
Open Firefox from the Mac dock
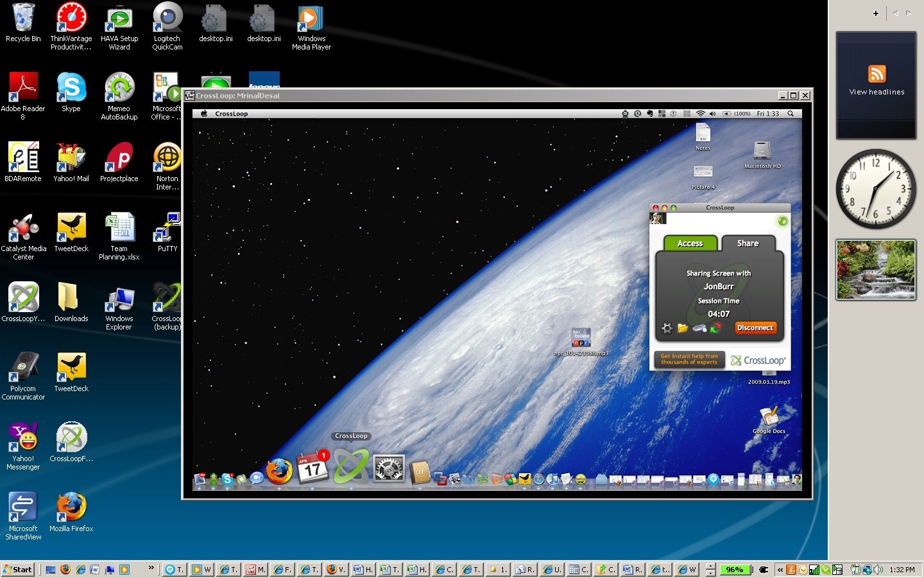point(279,471)
